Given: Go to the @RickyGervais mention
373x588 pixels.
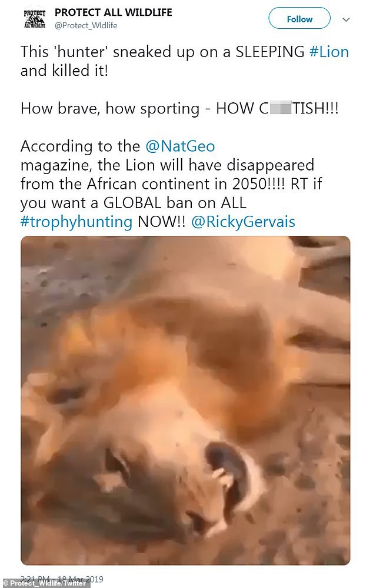Looking at the screenshot, I should tap(243, 222).
